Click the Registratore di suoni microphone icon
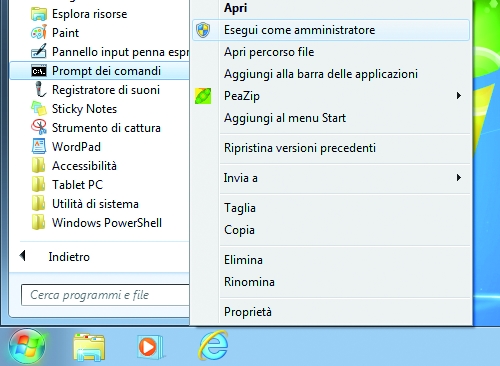 [x=40, y=90]
